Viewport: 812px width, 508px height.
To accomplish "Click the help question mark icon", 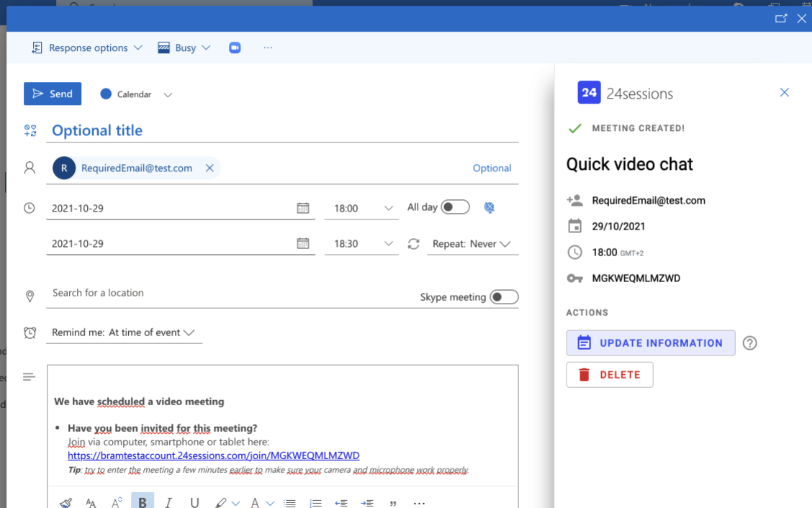I will [x=749, y=343].
